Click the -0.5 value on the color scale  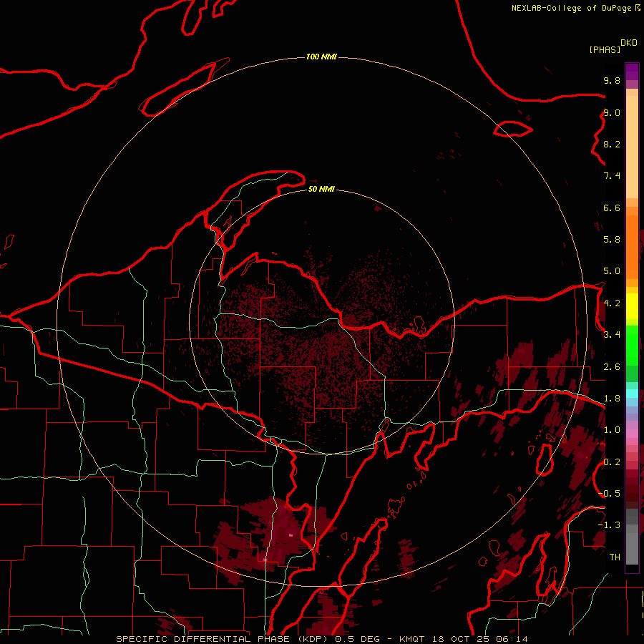pyautogui.click(x=609, y=494)
